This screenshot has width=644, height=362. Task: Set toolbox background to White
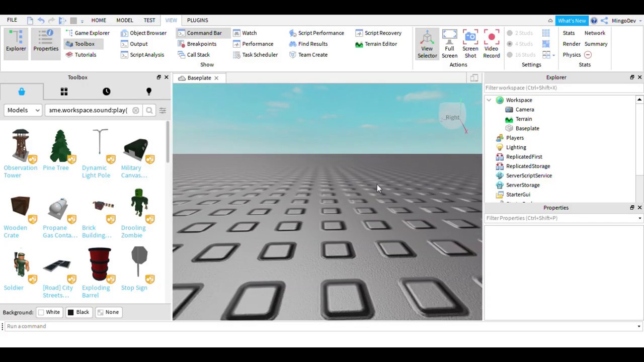coord(49,312)
